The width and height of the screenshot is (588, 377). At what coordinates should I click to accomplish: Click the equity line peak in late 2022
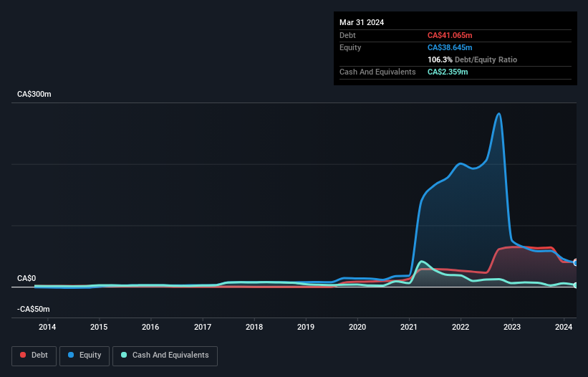[498, 113]
